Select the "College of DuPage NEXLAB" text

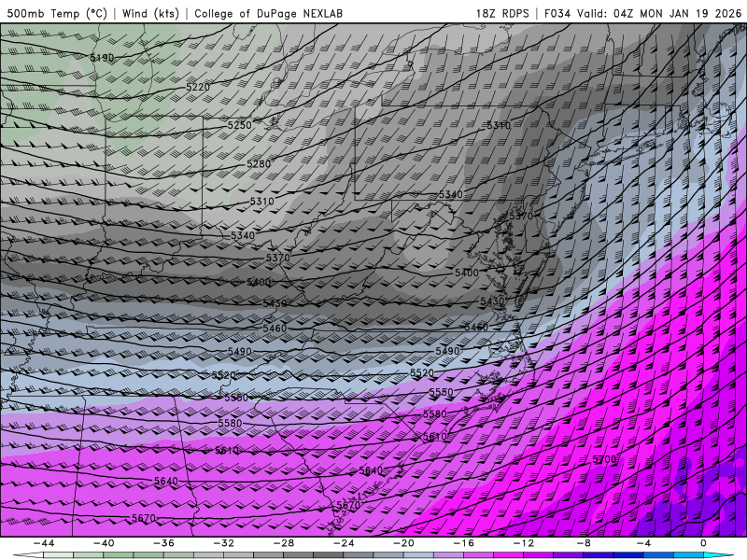coord(268,13)
